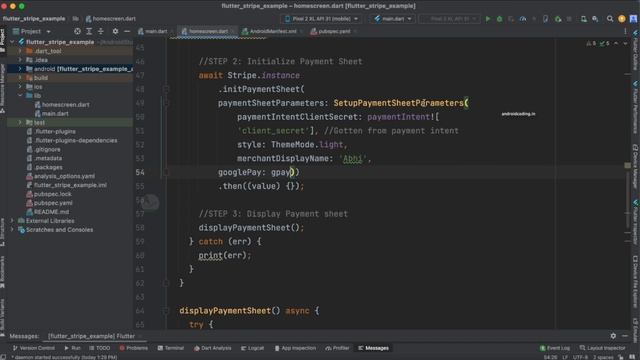
Task: Select main.dart in the project tree
Action: point(55,113)
